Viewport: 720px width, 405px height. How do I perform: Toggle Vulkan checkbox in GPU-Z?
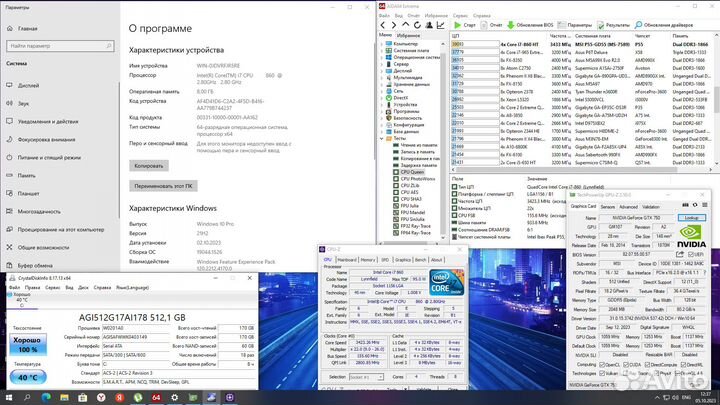pos(602,373)
